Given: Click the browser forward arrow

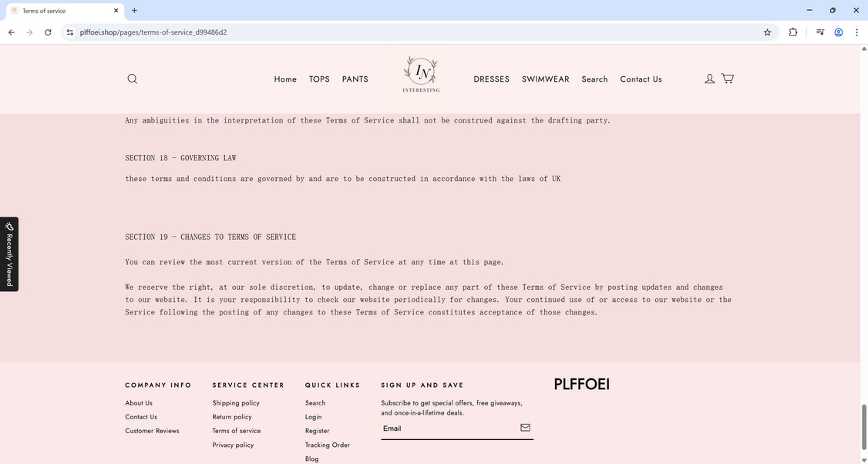Looking at the screenshot, I should [30, 32].
